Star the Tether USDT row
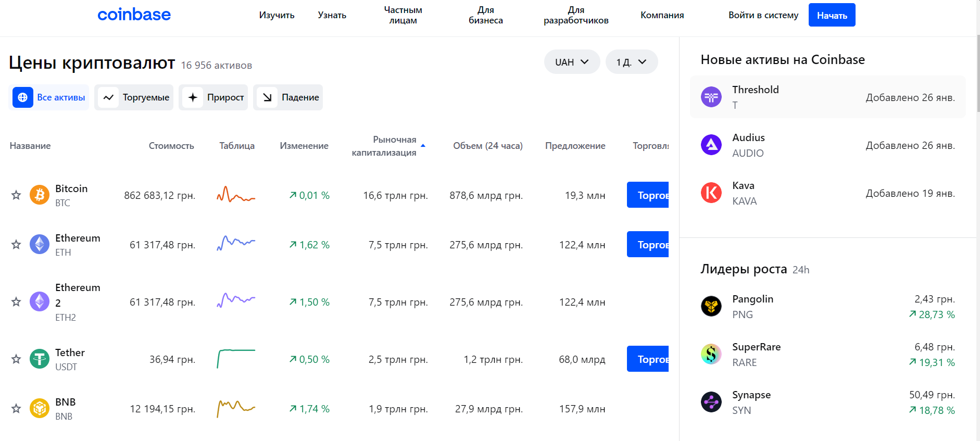The width and height of the screenshot is (980, 441). click(16, 359)
